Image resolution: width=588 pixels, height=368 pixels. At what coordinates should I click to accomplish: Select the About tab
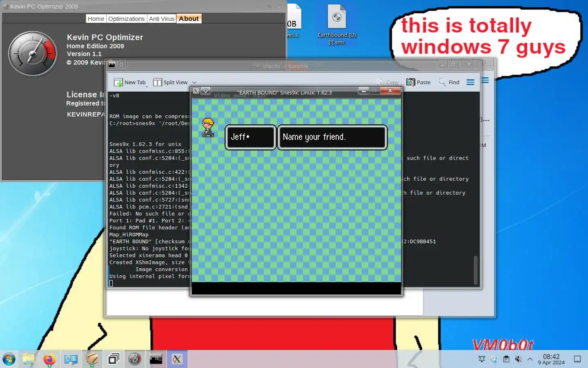(x=189, y=19)
